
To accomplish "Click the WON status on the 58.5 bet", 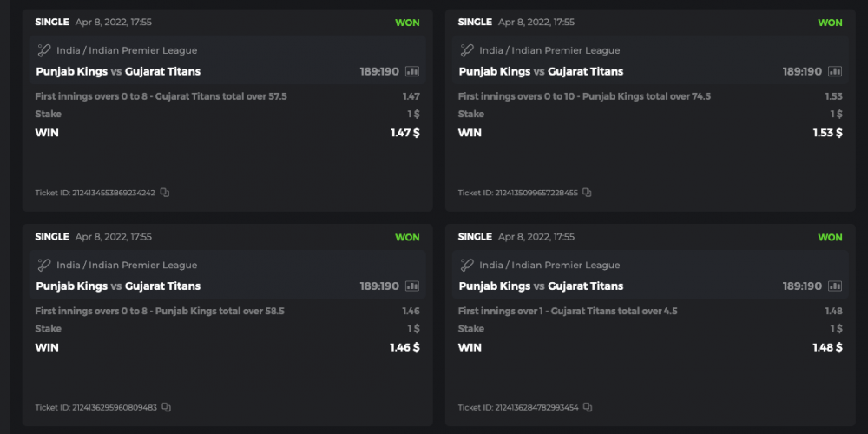I will coord(407,237).
